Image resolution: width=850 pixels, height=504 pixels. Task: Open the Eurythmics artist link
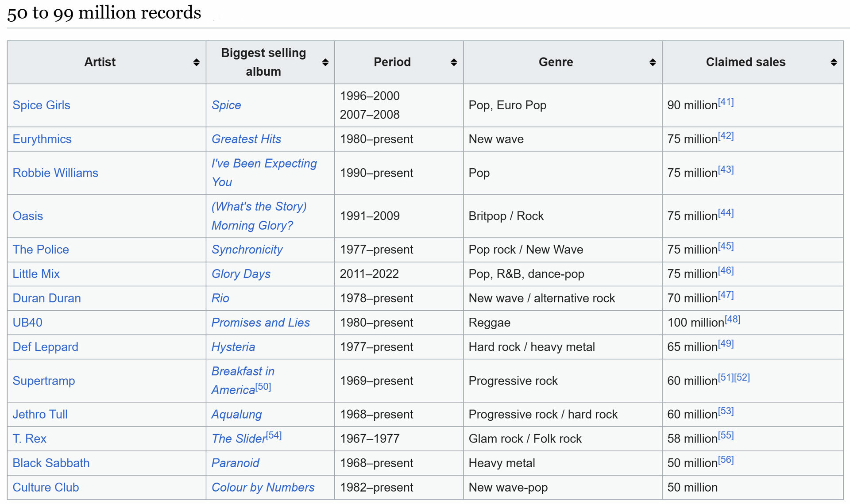[42, 139]
